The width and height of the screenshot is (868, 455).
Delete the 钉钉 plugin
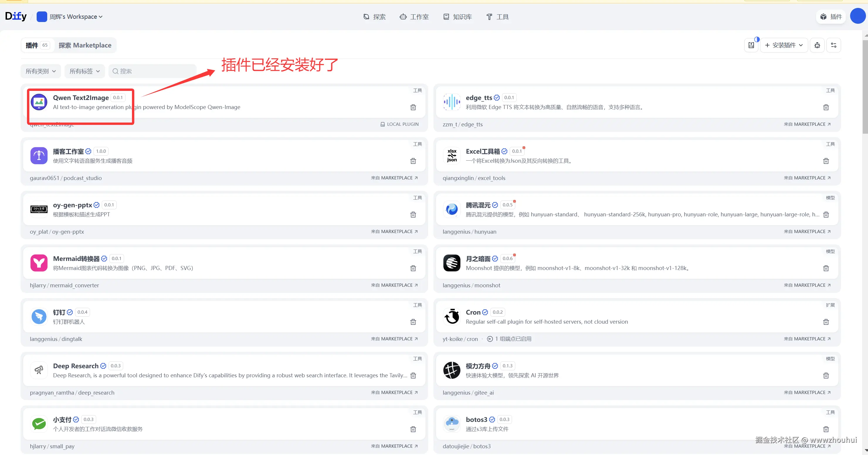click(413, 322)
